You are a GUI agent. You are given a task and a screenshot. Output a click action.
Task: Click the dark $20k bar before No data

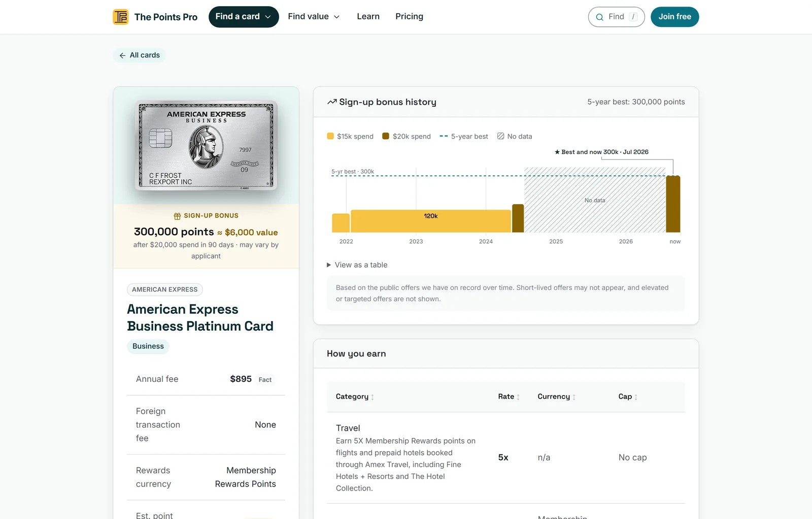(518, 218)
